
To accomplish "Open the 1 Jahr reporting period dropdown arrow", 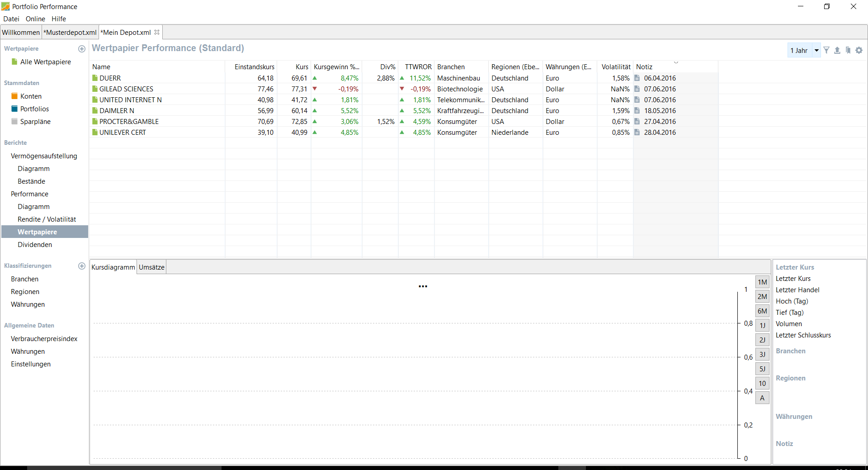I will [x=816, y=50].
